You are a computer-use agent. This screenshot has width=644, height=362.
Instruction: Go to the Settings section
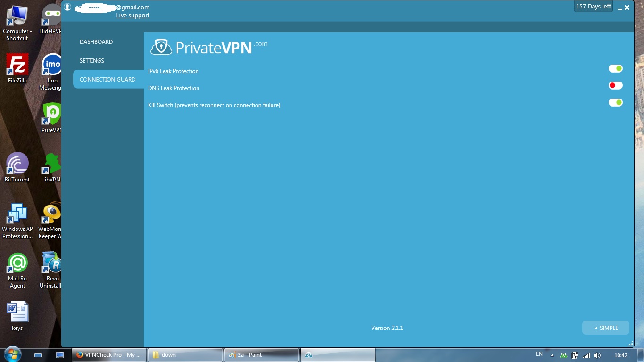coord(92,61)
